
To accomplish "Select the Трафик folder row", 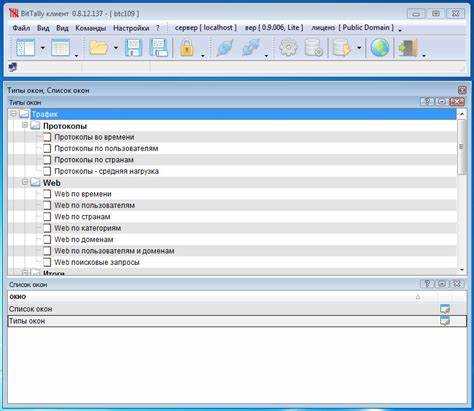I will click(x=232, y=114).
